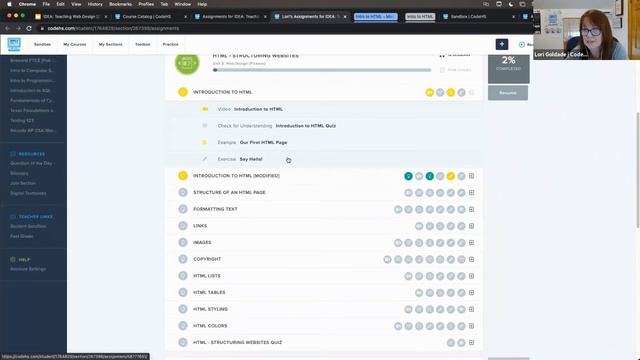The height and width of the screenshot is (360, 640).
Task: Click the gray status circle beside HTML Tables
Action: tap(183, 292)
